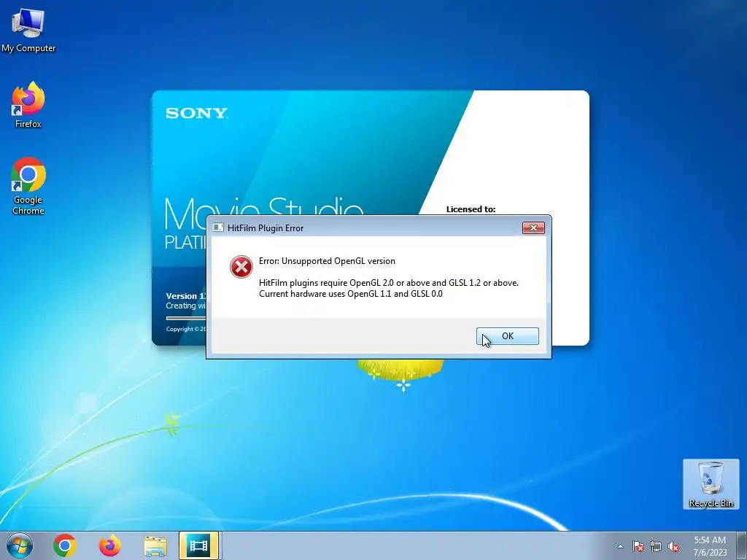Click the splash screen loading progress bar
Screen dimensions: 747x560
click(186, 318)
